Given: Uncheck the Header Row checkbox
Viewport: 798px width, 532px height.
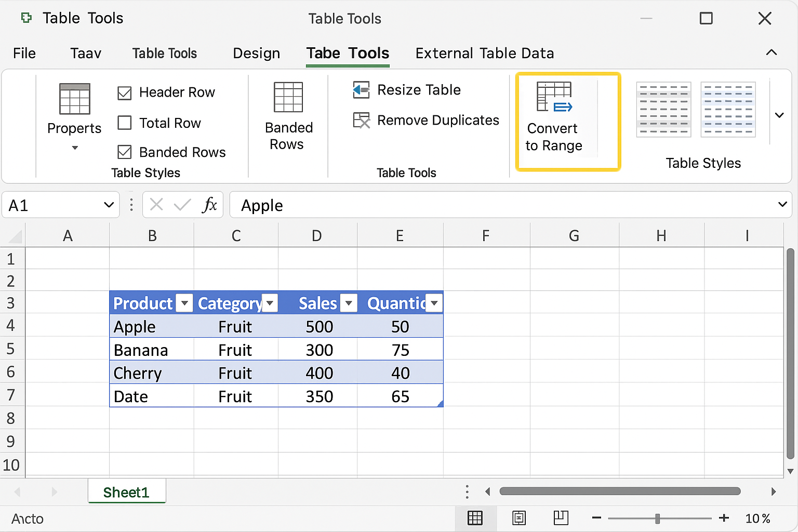Looking at the screenshot, I should tap(125, 93).
